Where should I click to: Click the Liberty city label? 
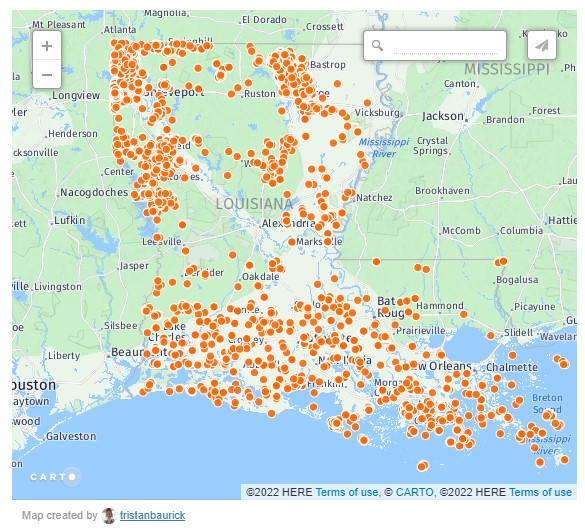pyautogui.click(x=64, y=356)
